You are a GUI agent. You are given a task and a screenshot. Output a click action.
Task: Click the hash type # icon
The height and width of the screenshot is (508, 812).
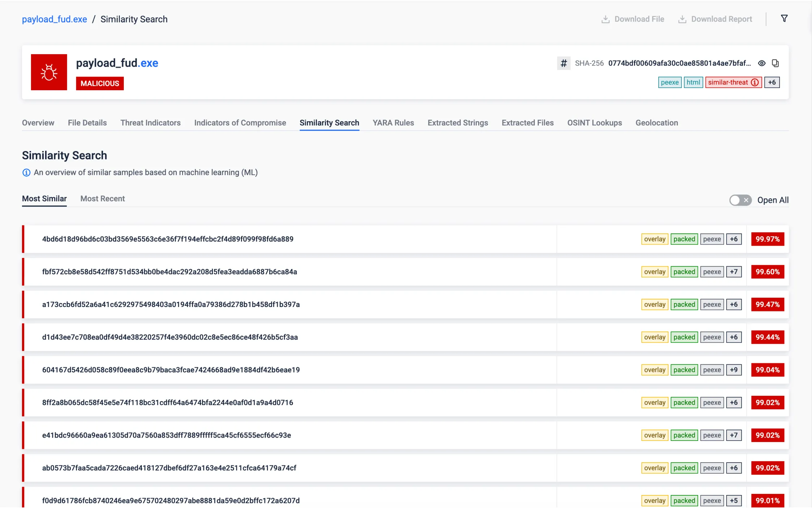(563, 63)
